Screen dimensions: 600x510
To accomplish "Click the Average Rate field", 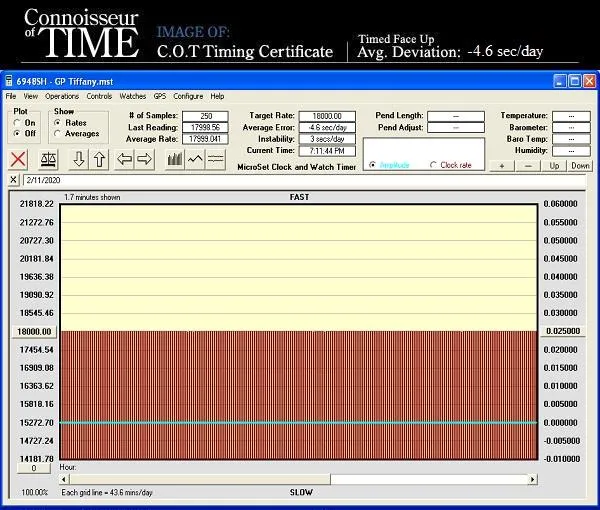I will (x=205, y=139).
